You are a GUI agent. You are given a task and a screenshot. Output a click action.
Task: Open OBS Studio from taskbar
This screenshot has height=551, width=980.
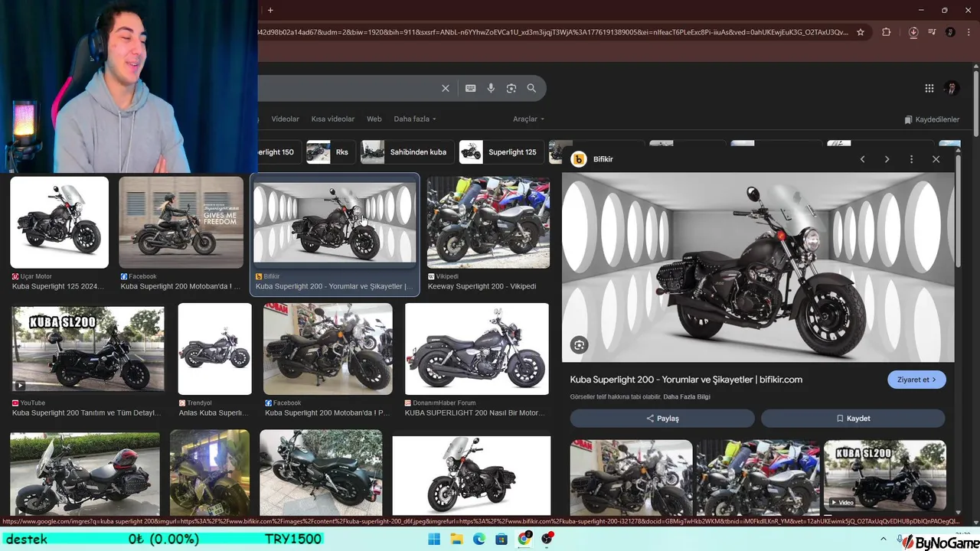coord(547,540)
